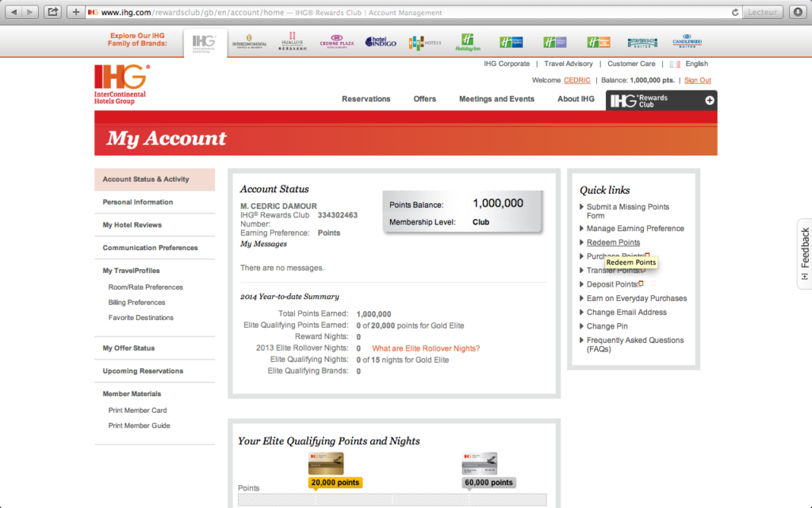
Task: Click the flag icon beside English
Action: click(675, 64)
